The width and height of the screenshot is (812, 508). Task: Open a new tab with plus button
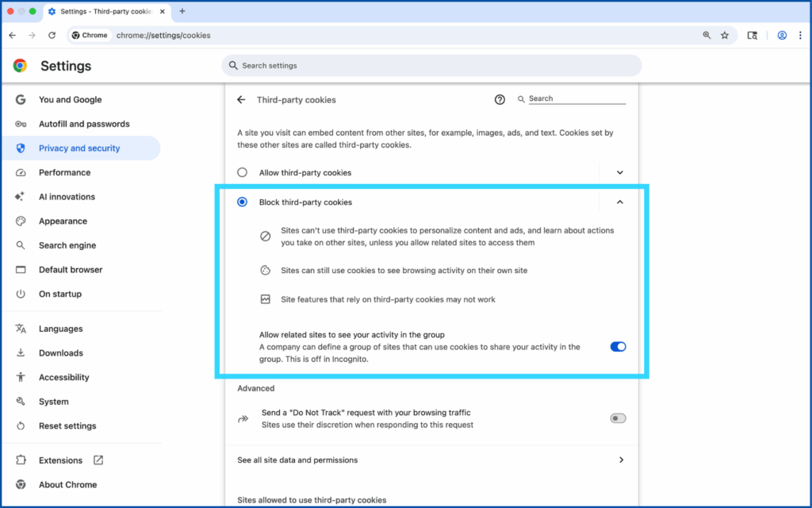coord(182,11)
